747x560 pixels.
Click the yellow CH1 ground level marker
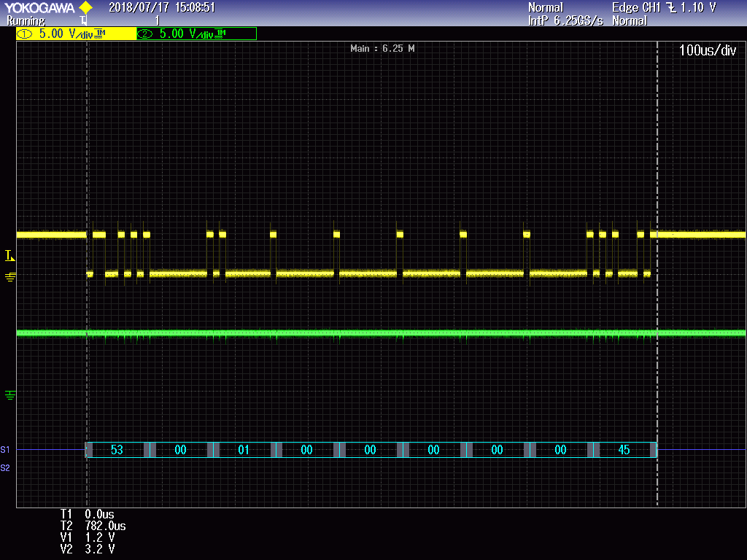(10, 276)
